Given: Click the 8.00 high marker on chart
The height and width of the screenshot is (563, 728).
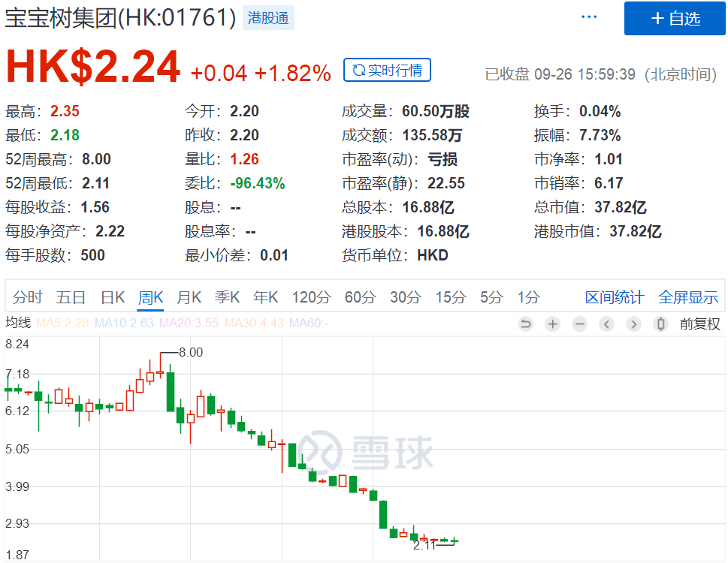Looking at the screenshot, I should click(191, 353).
